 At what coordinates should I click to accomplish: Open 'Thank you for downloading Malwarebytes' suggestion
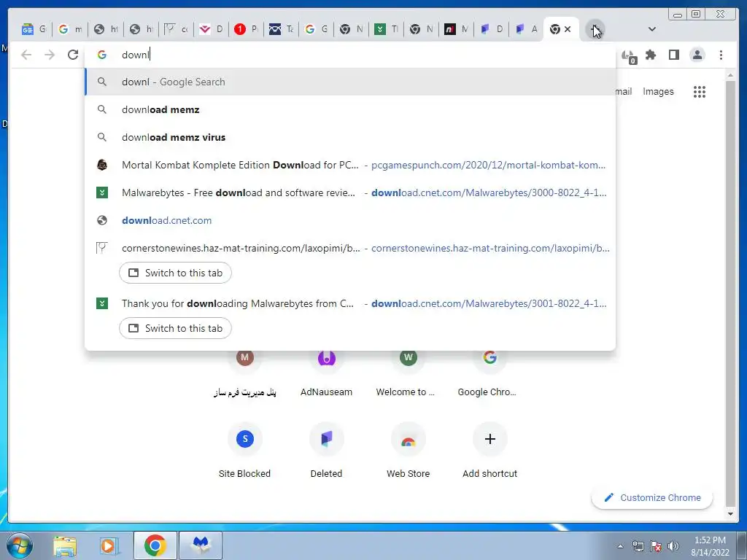(x=350, y=303)
